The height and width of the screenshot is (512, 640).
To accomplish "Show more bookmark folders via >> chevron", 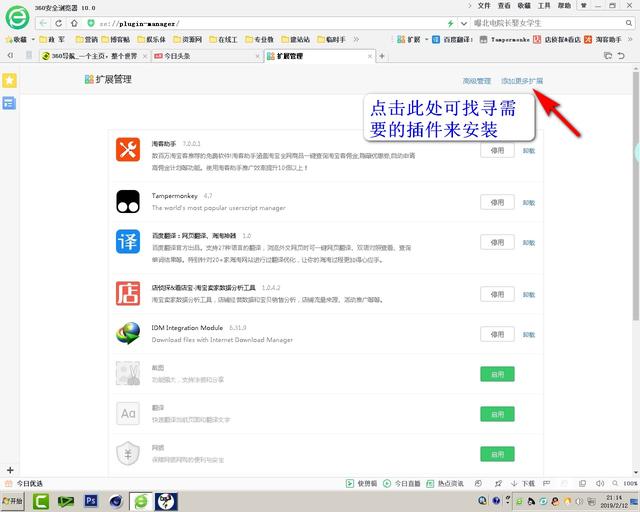I will coord(356,40).
